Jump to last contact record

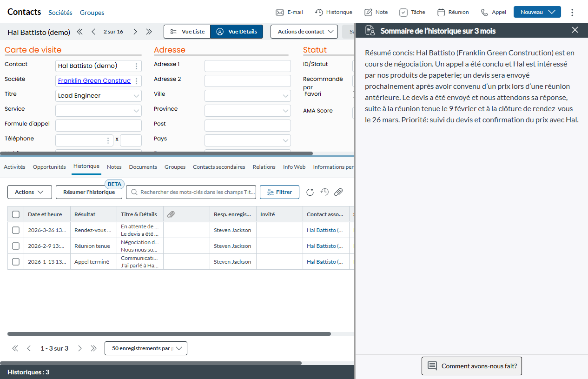point(149,32)
